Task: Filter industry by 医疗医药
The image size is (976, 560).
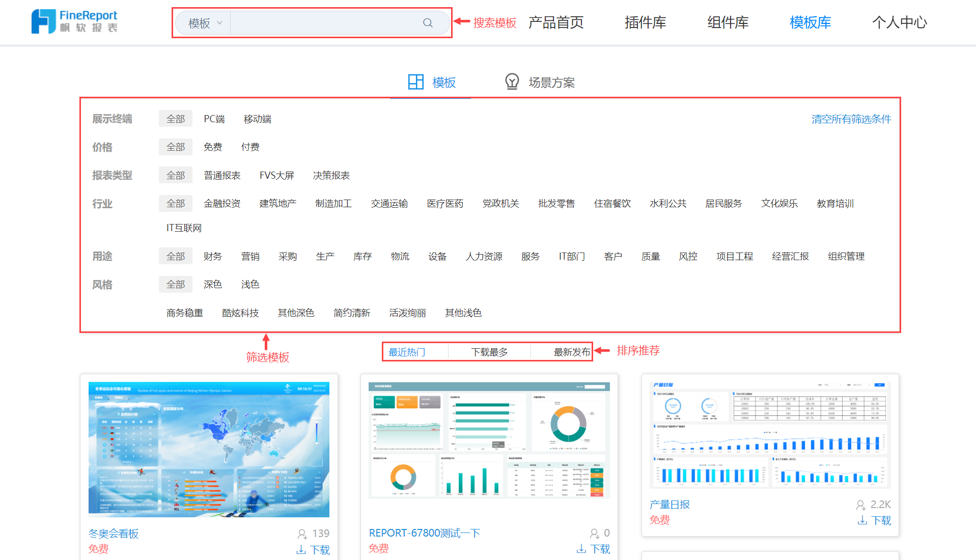Action: coord(445,203)
